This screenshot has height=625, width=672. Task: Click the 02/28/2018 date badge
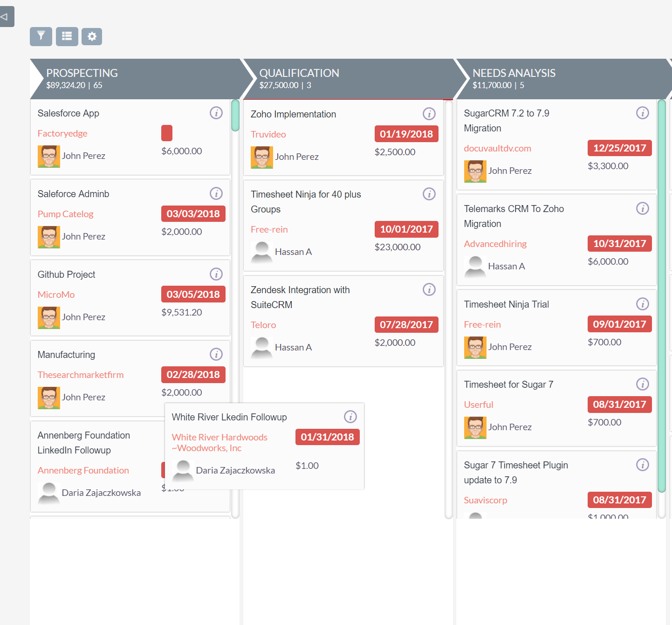click(x=193, y=374)
